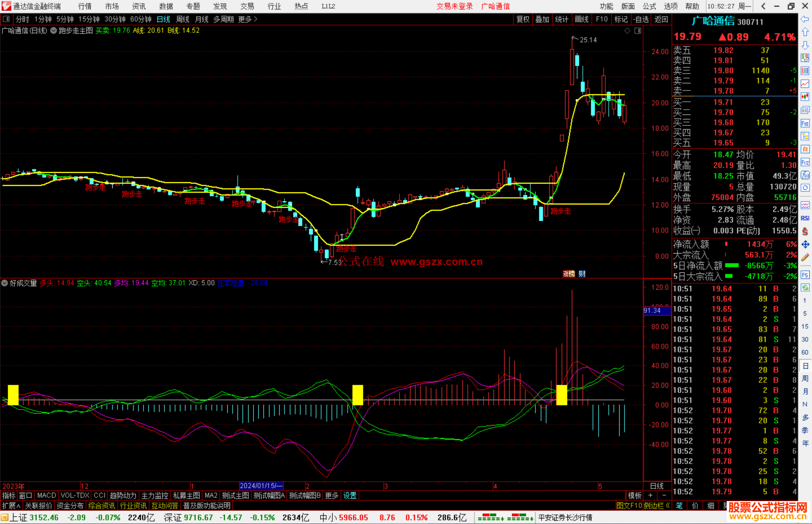The height and width of the screenshot is (524, 812).
Task: Open the RSI indicator sidebar icon
Action: coord(805,218)
